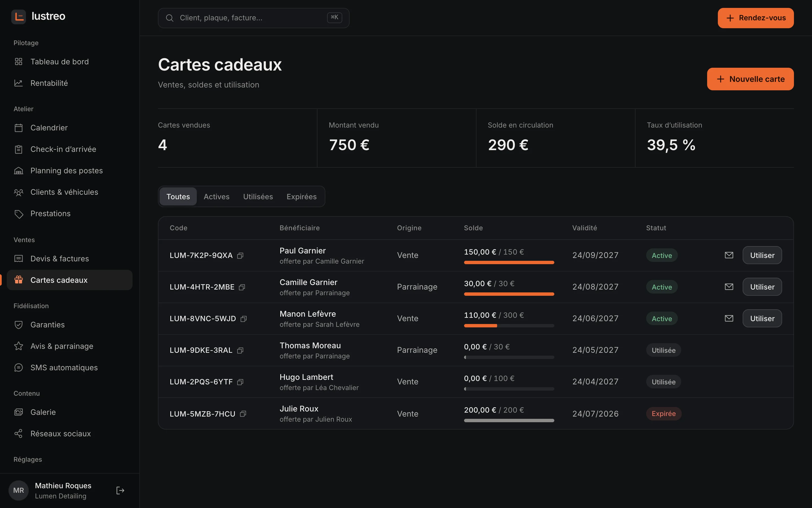Email Camille Garnier's gift card
812x508 pixels.
[x=729, y=287]
